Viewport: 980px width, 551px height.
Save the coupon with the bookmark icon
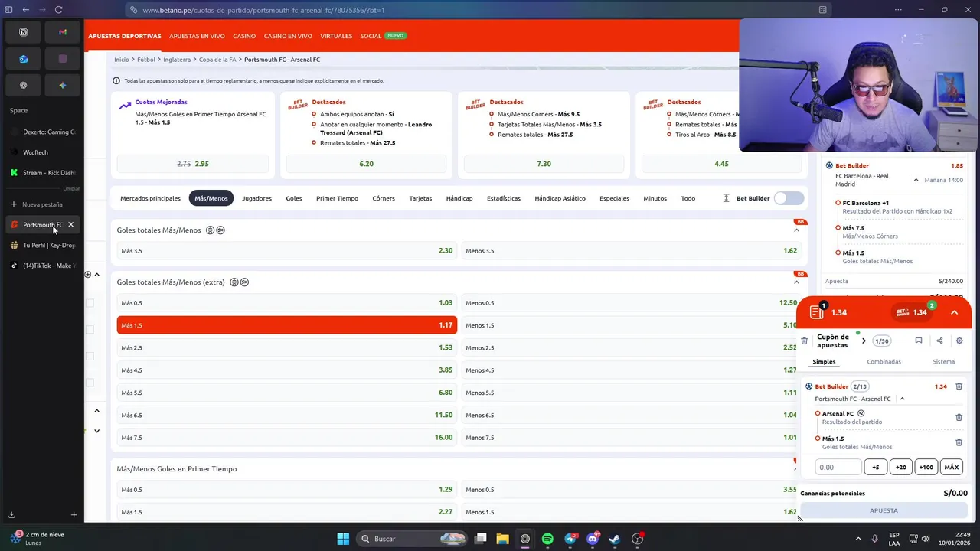click(x=919, y=341)
